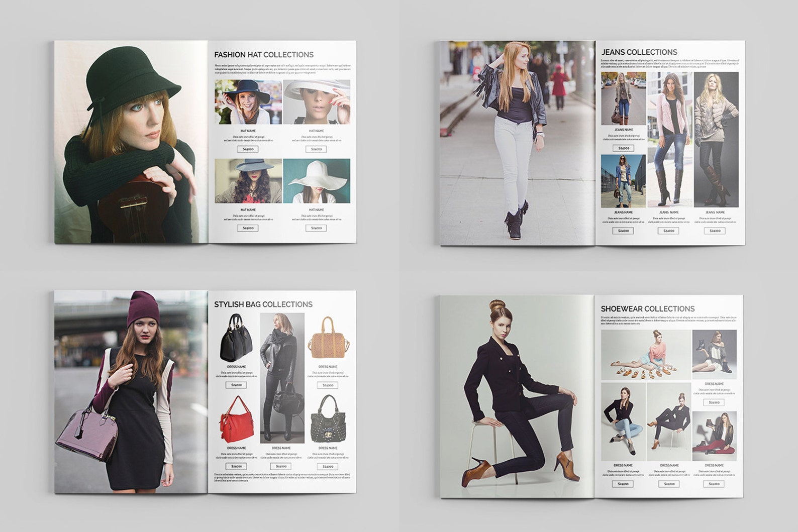Select the white wide-brim hat on teal thumbnail
Screen dimensions: 798x532
[x=317, y=181]
